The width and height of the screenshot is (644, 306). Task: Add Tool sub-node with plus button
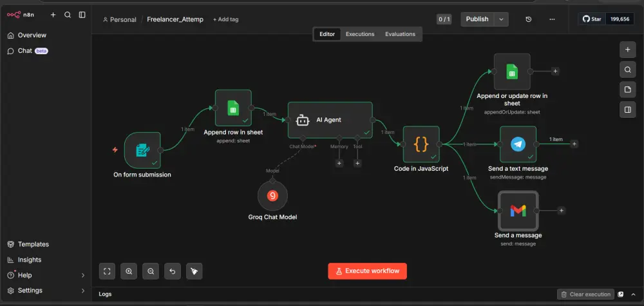click(x=357, y=163)
